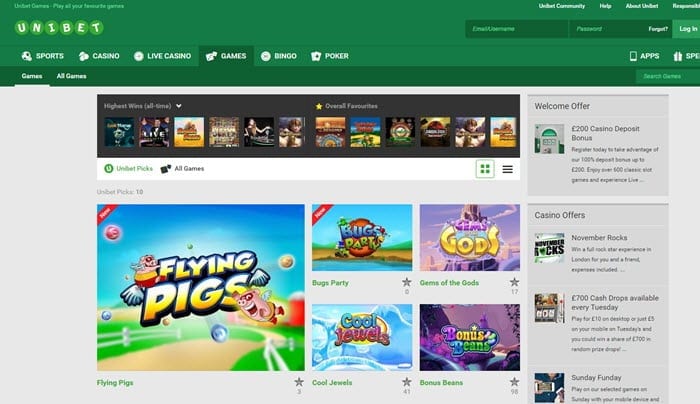This screenshot has width=700, height=404.
Task: Focus the Search Games field
Action: point(668,76)
